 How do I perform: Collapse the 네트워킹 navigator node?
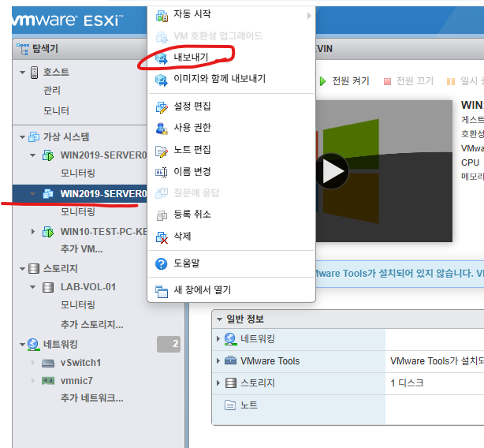(x=22, y=345)
